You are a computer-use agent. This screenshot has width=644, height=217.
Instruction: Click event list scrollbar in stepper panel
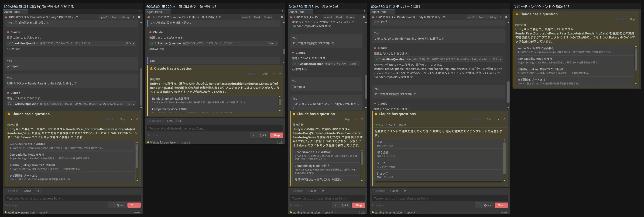(504, 158)
